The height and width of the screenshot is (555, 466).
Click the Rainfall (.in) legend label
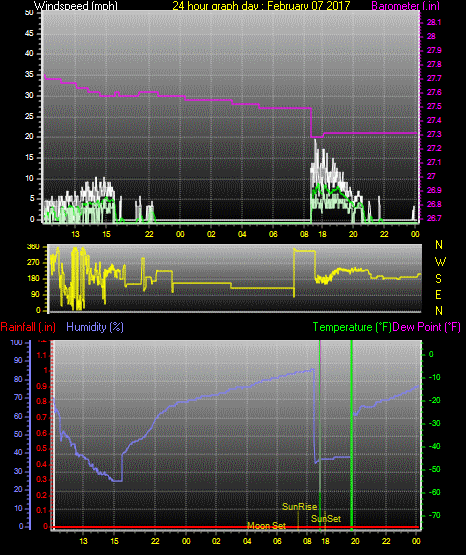tap(28, 327)
